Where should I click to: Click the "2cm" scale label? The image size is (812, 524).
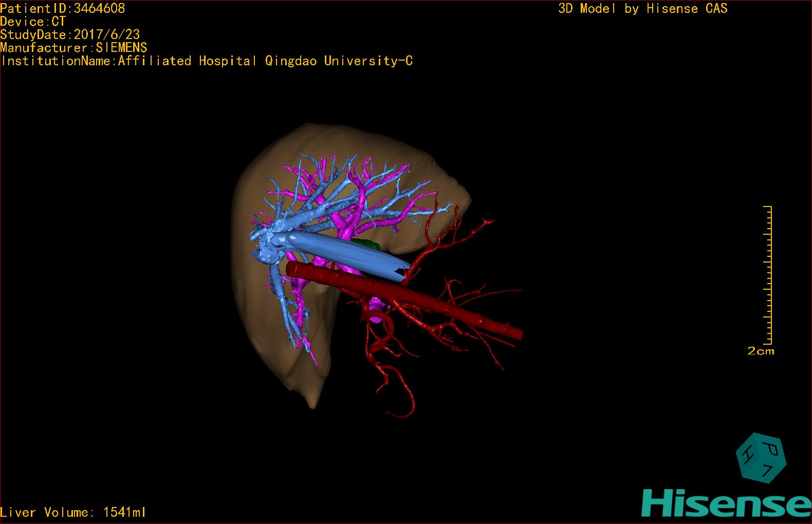pyautogui.click(x=761, y=351)
